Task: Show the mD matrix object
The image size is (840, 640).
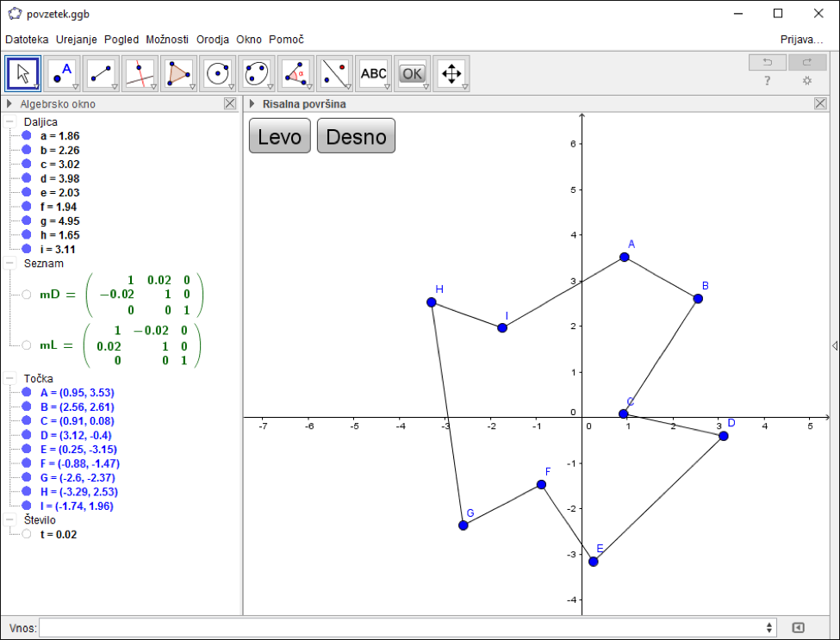Action: coord(27,295)
